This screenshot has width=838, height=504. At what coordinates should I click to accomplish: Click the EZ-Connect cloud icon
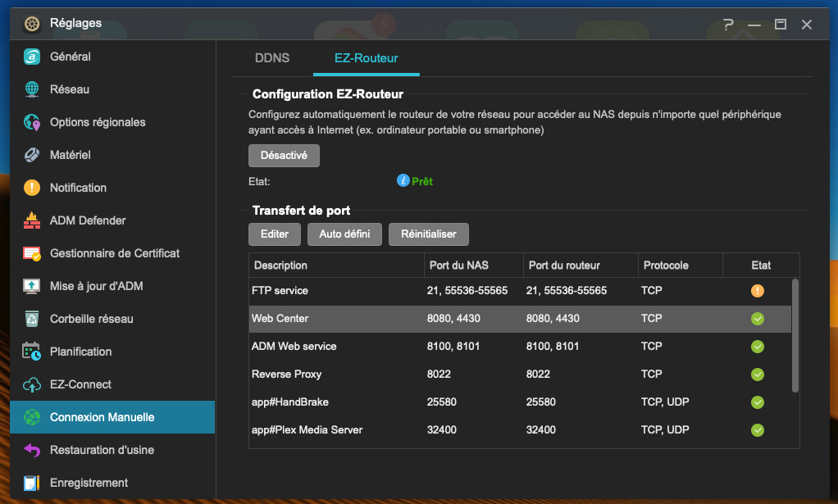pyautogui.click(x=32, y=384)
